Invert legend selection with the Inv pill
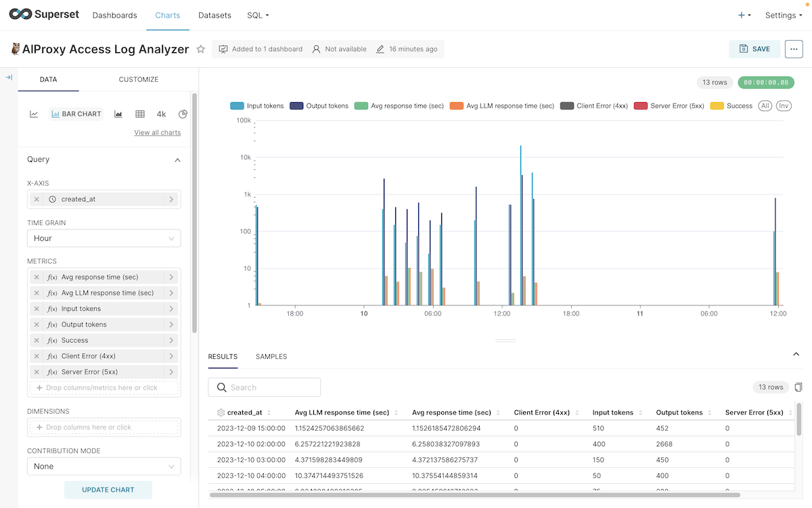Screen dimensions: 812x508 tap(784, 106)
